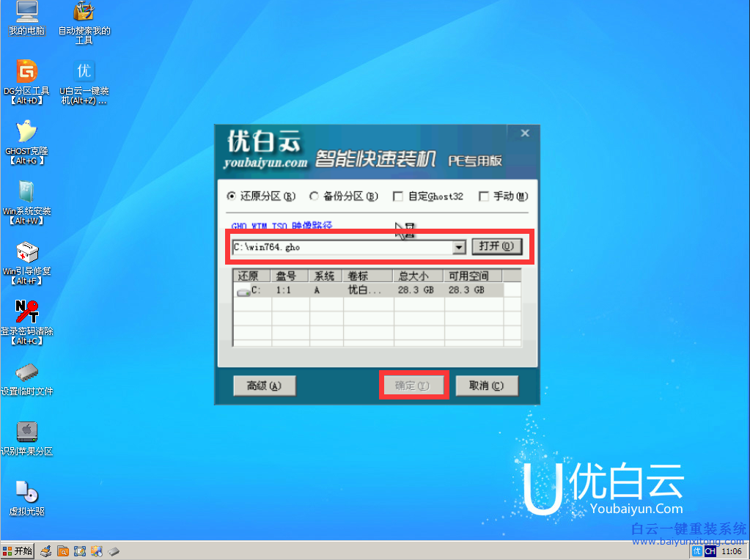Click the 打开 browse button
The width and height of the screenshot is (750, 560).
pos(498,246)
